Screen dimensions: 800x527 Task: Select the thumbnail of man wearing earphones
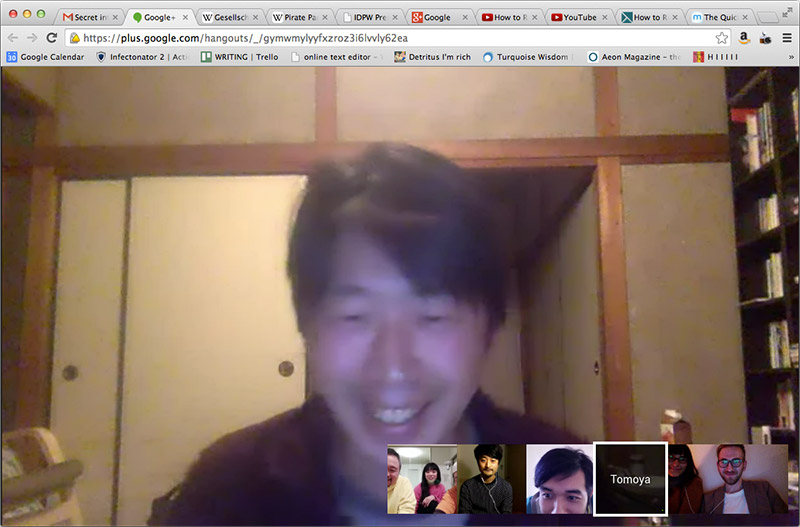click(x=491, y=480)
